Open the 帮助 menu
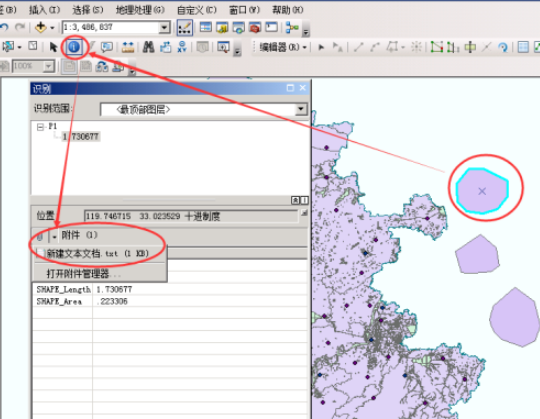This screenshot has height=419, width=540. click(x=288, y=10)
